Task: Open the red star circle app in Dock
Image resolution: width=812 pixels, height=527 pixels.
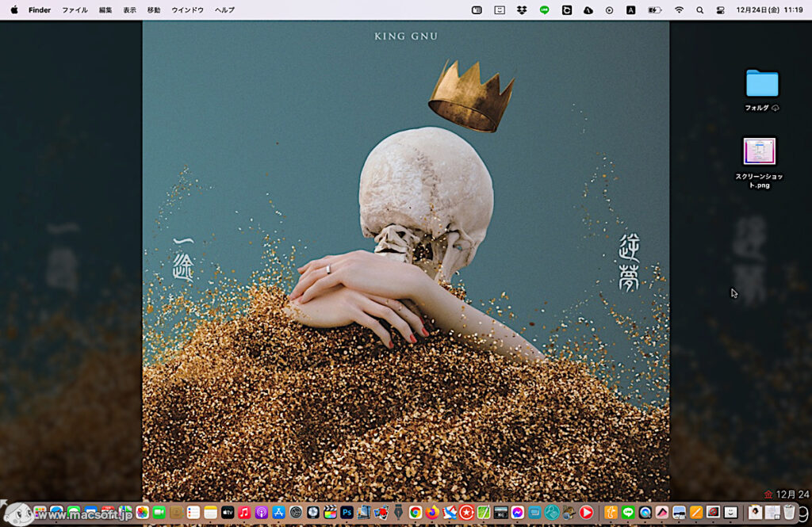Action: point(466,513)
